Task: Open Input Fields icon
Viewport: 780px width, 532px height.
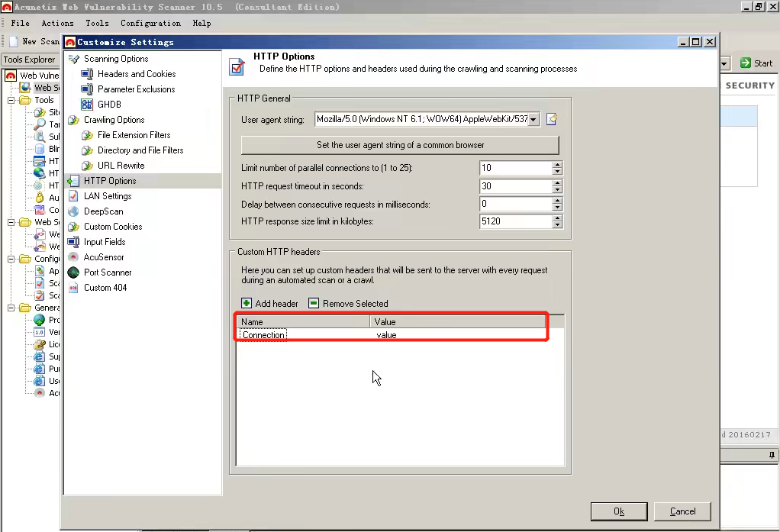Action: tap(73, 242)
